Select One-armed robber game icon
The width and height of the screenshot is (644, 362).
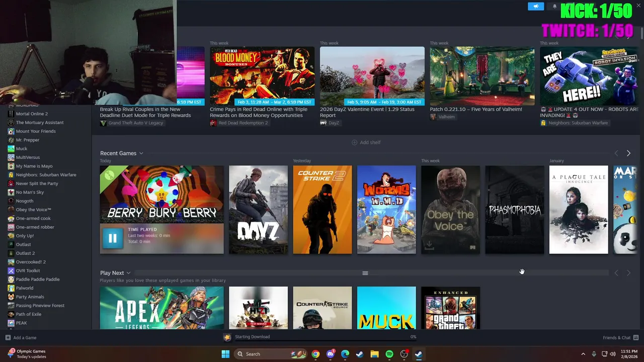11,227
